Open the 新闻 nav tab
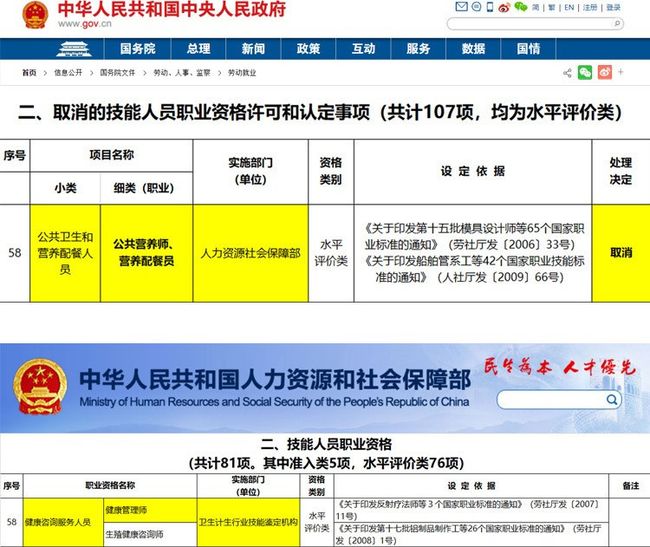The width and height of the screenshot is (650, 547). point(253,49)
